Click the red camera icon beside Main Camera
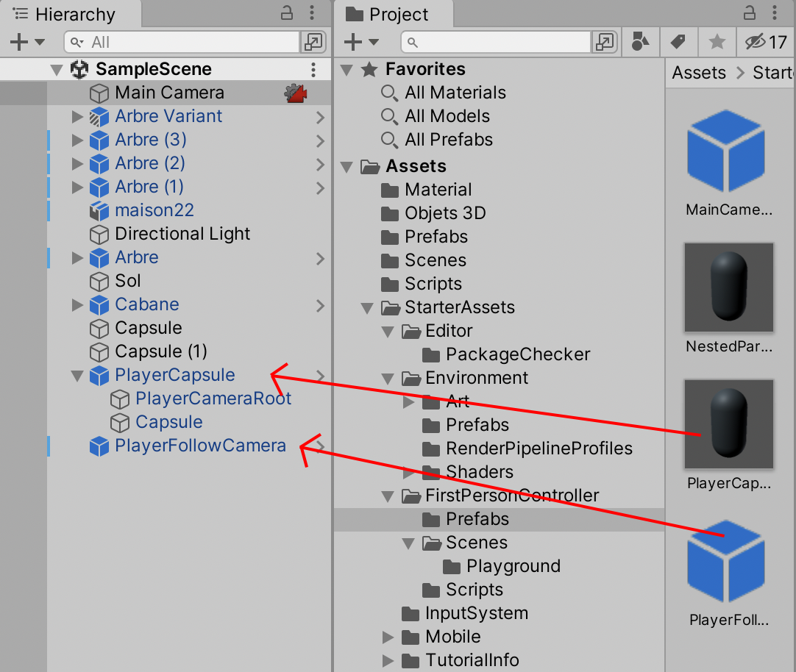Viewport: 796px width, 672px height. pos(296,93)
